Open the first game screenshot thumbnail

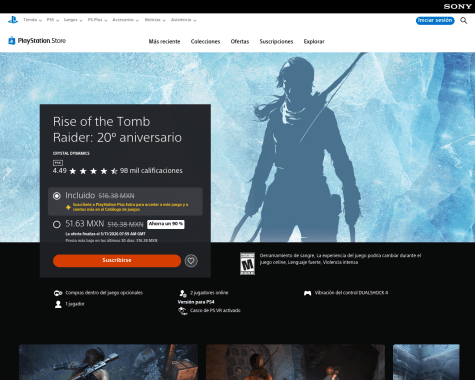tap(108, 362)
